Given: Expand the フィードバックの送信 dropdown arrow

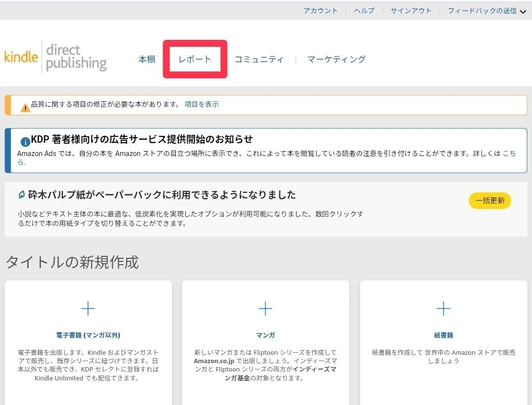Looking at the screenshot, I should [x=523, y=11].
